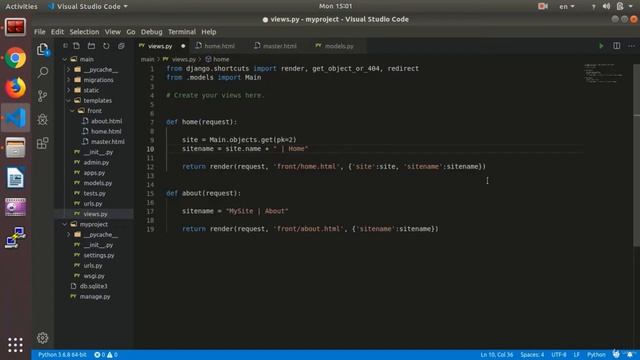Viewport: 640px width, 360px height.
Task: Open the notifications bell in status bar
Action: pos(630,355)
